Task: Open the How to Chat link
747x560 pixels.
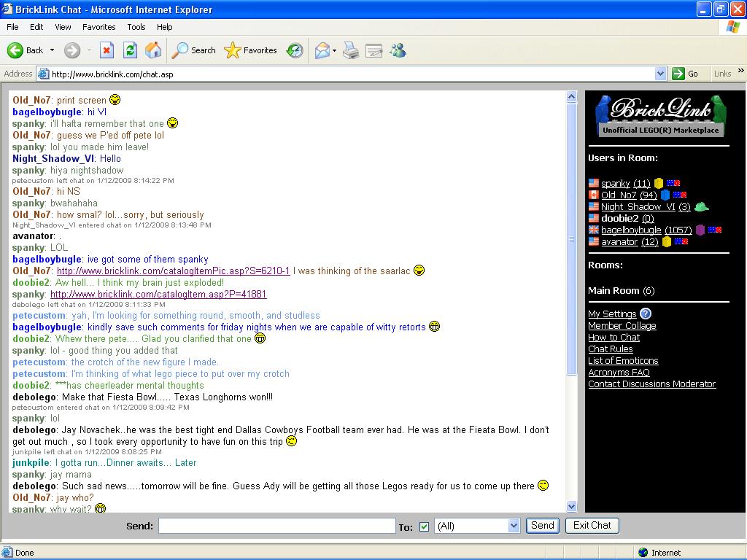Action: coord(614,337)
